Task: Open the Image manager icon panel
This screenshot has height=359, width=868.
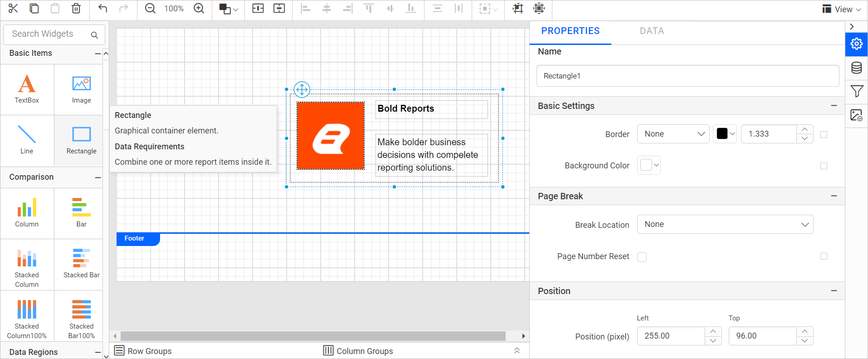Action: tap(856, 115)
